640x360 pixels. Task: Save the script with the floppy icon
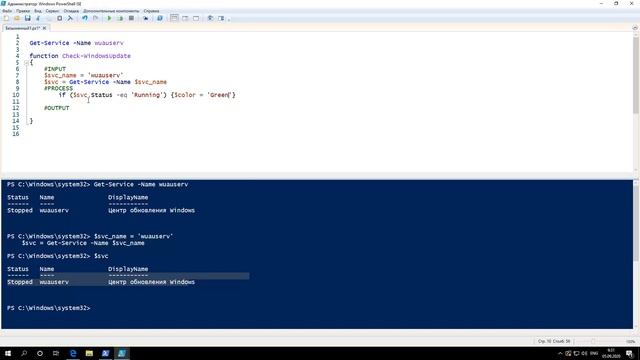point(28,18)
